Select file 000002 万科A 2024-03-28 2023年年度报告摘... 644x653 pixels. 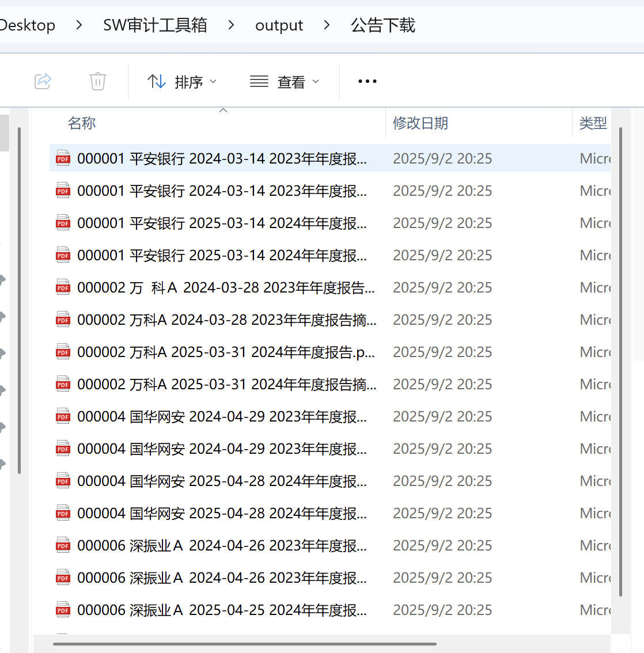(x=226, y=320)
